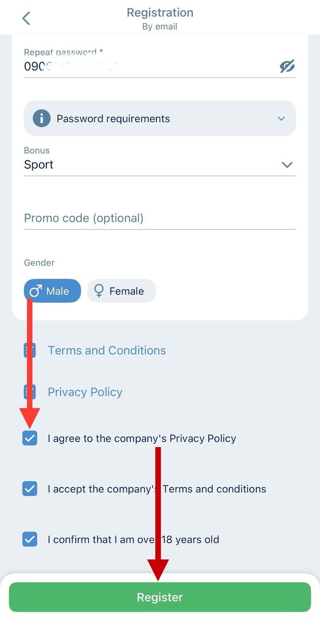
Task: Expand the Password requirements section
Action: (160, 118)
